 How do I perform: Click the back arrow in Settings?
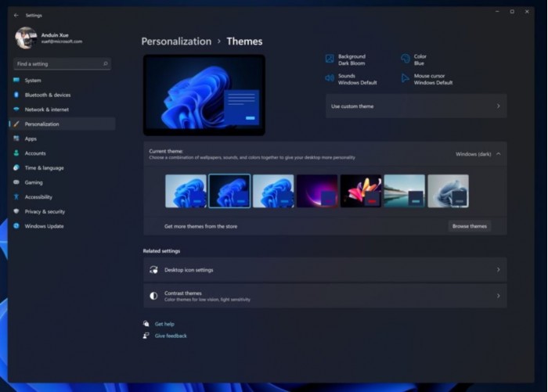point(16,14)
